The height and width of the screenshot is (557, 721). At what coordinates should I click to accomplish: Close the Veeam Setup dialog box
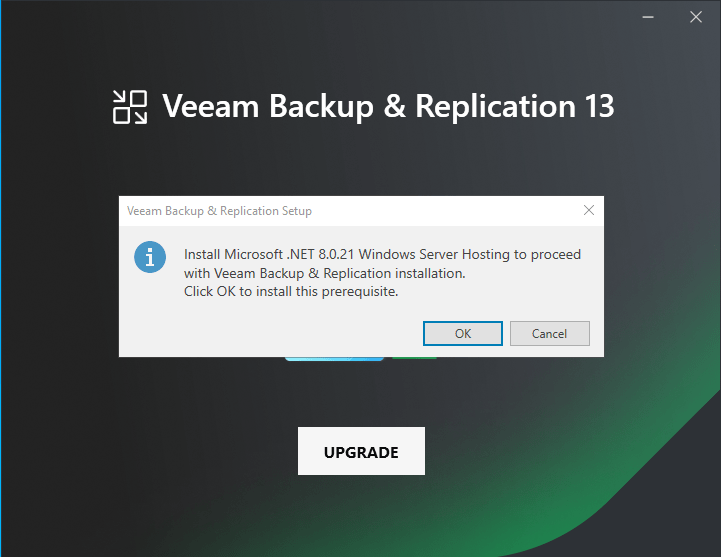(589, 211)
